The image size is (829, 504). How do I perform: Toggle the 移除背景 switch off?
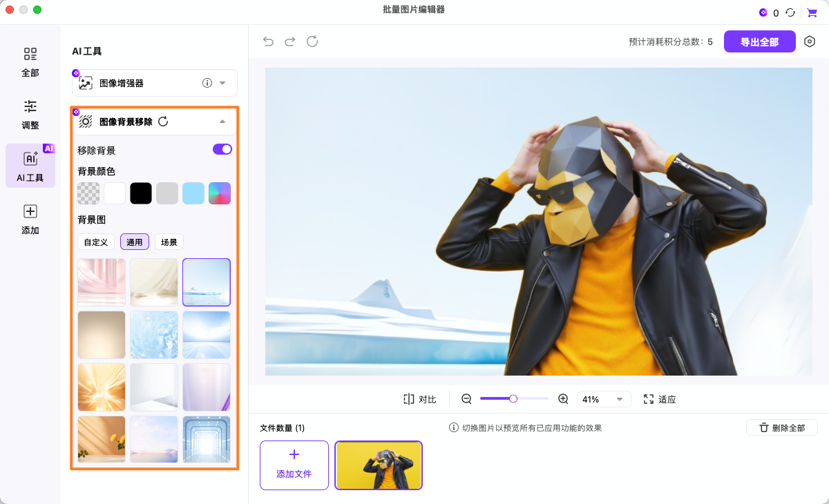[x=222, y=149]
